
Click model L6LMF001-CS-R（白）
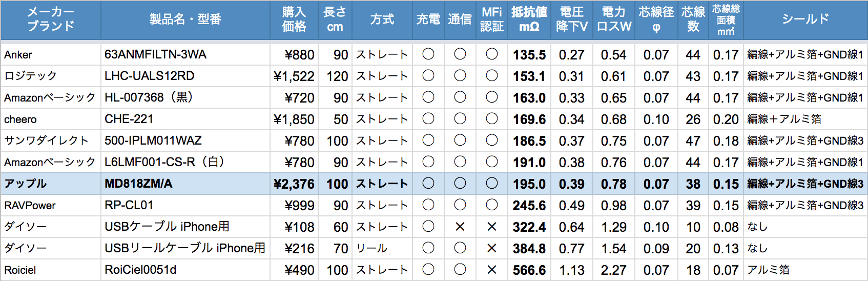164,162
